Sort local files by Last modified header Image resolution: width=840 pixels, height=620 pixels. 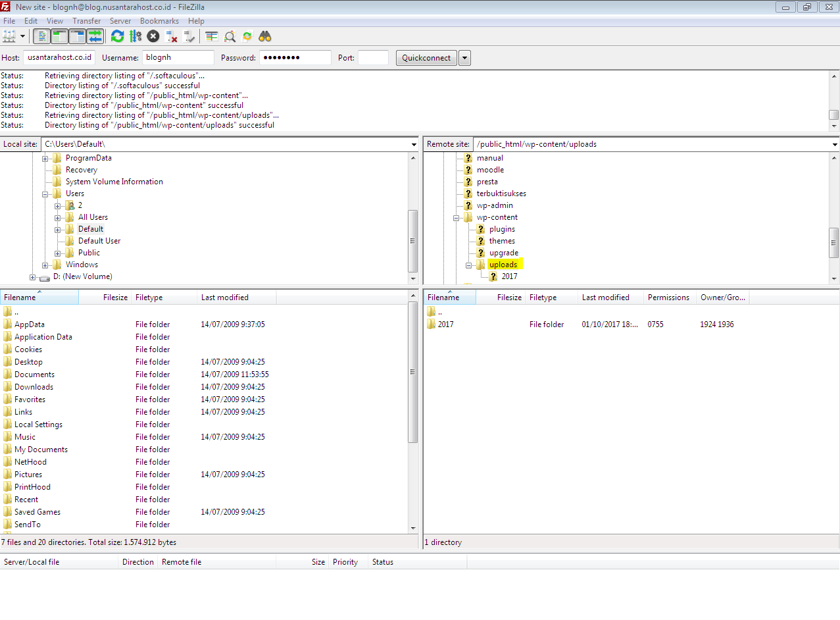point(225,297)
